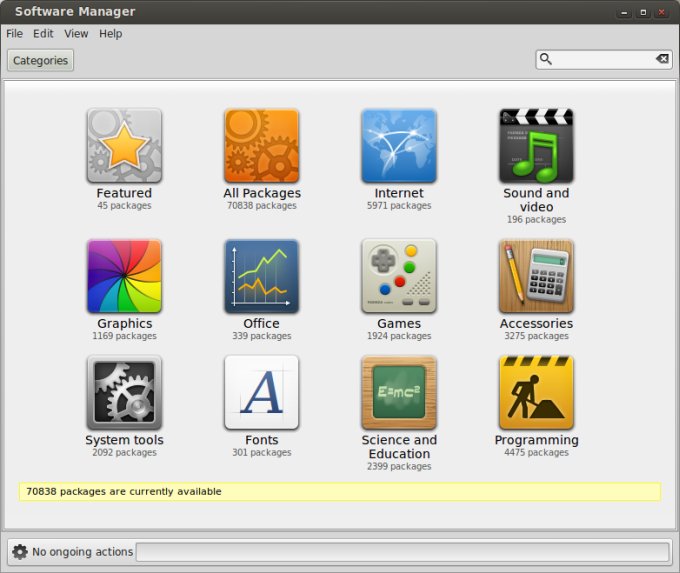Open the System tools gears icon
Viewport: 680px width, 573px height.
pos(124,393)
